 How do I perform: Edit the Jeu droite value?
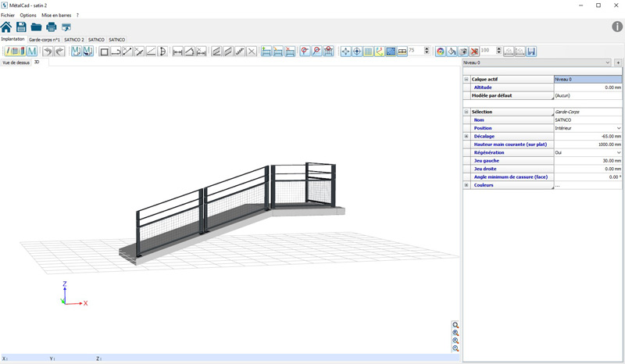pyautogui.click(x=587, y=169)
